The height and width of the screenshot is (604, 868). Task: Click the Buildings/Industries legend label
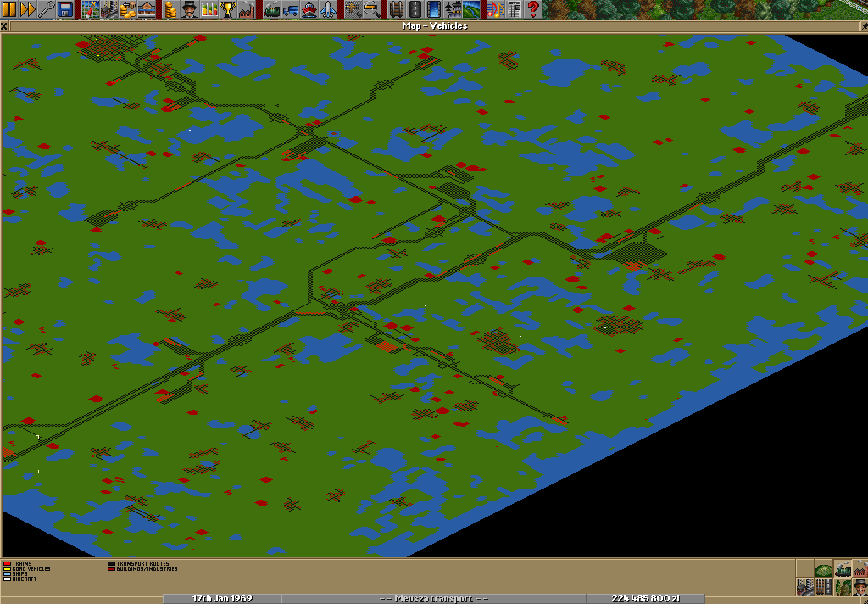[x=147, y=569]
